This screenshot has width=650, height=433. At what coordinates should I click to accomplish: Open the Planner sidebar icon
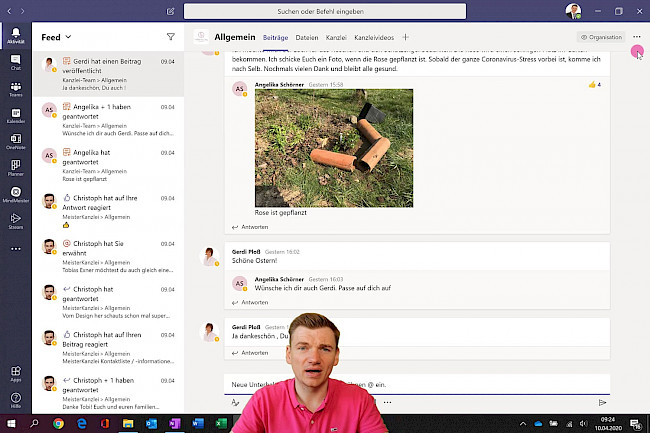(15, 168)
